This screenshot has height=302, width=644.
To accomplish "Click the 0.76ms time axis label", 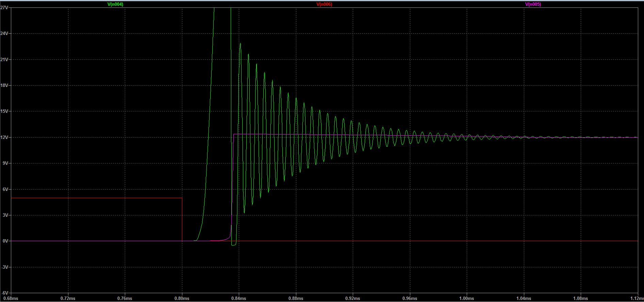I will [125, 299].
